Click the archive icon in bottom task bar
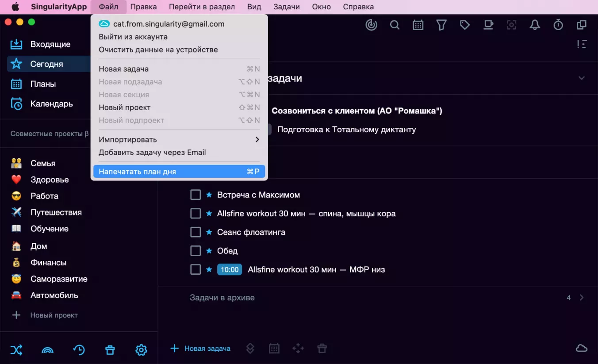The width and height of the screenshot is (598, 364). pyautogui.click(x=322, y=349)
